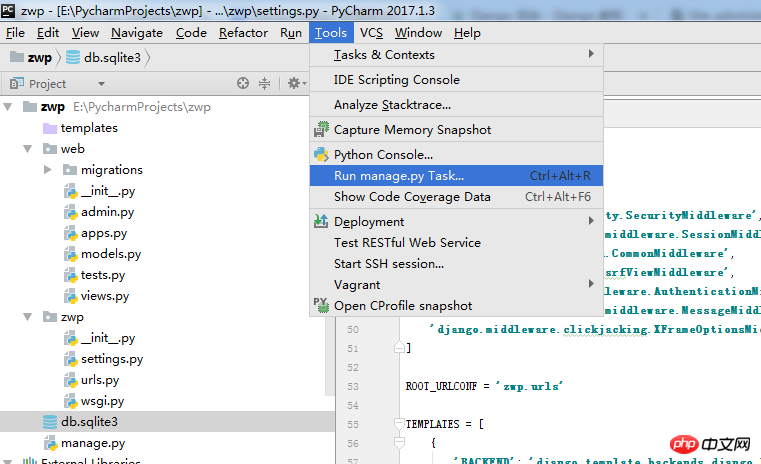Open the Edit menu
This screenshot has width=761, height=464.
48,33
